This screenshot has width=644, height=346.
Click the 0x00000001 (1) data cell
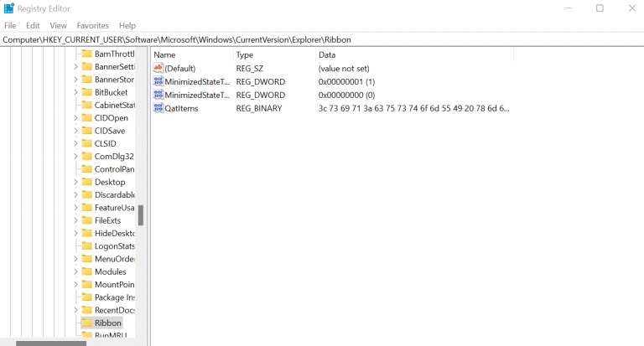coord(346,81)
